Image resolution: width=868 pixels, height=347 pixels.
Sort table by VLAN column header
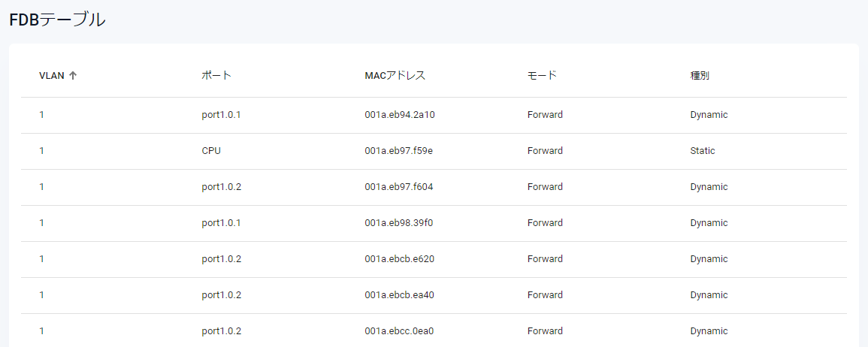coord(51,76)
